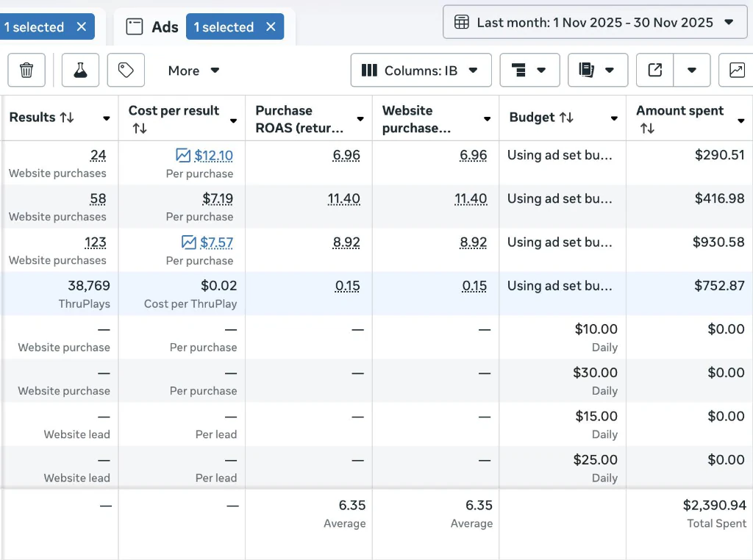Open Purchase ROAS column options arrow
The height and width of the screenshot is (560, 753).
360,119
